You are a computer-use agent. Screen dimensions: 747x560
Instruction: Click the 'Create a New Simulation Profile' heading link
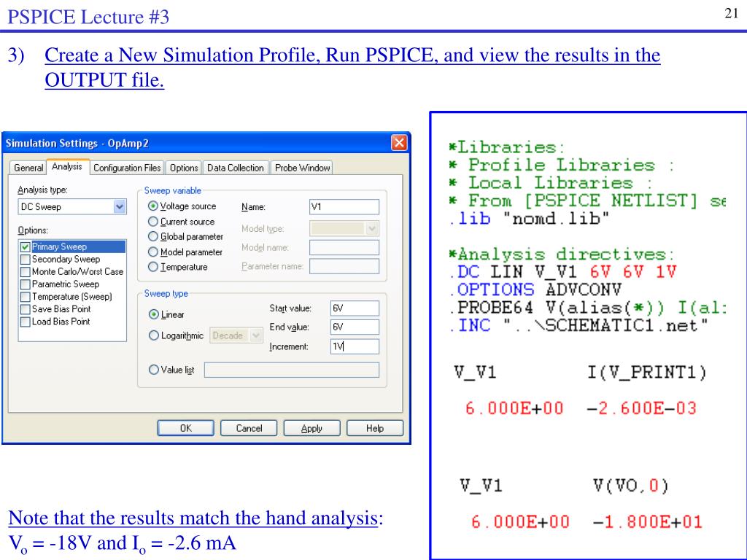(352, 68)
